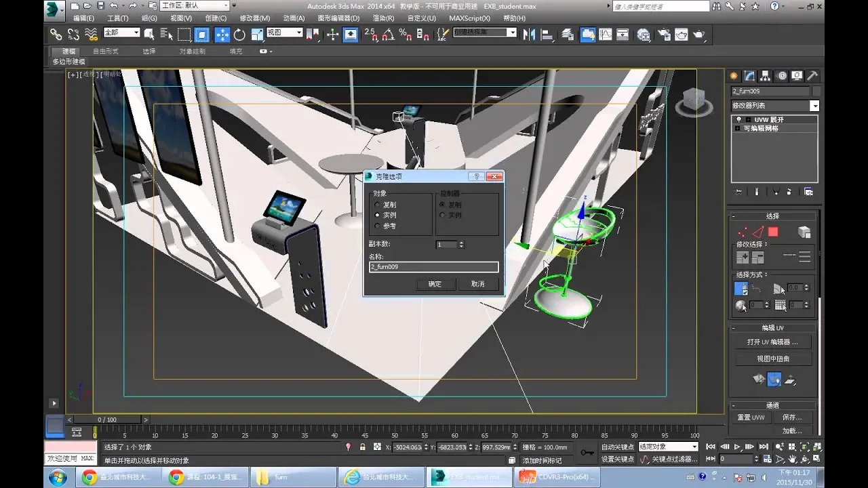Open the Hierarchy panel tab icon
This screenshot has height=488, width=868.
[766, 76]
